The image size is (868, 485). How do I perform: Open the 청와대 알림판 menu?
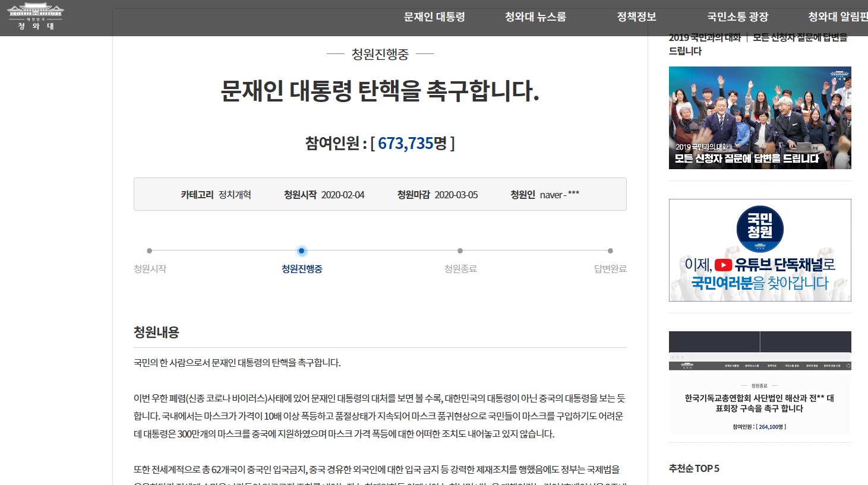click(x=838, y=17)
